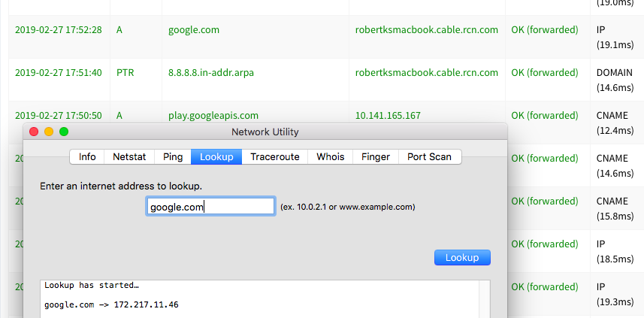Click the 17:52:28 timestamp entry
This screenshot has width=644, height=318.
58,30
